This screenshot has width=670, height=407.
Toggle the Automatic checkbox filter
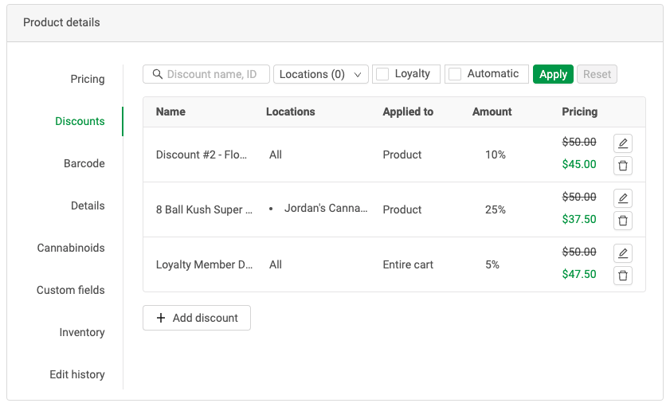coord(455,74)
